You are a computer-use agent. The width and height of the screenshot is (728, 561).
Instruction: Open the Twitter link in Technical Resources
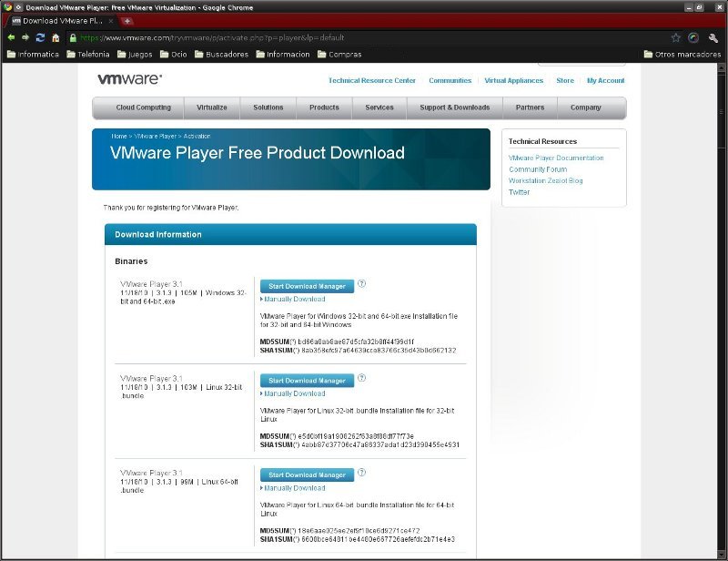pos(519,192)
